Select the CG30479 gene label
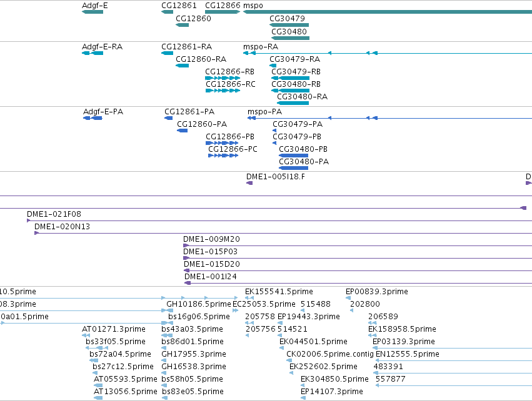The height and width of the screenshot is (401, 532). coord(288,18)
